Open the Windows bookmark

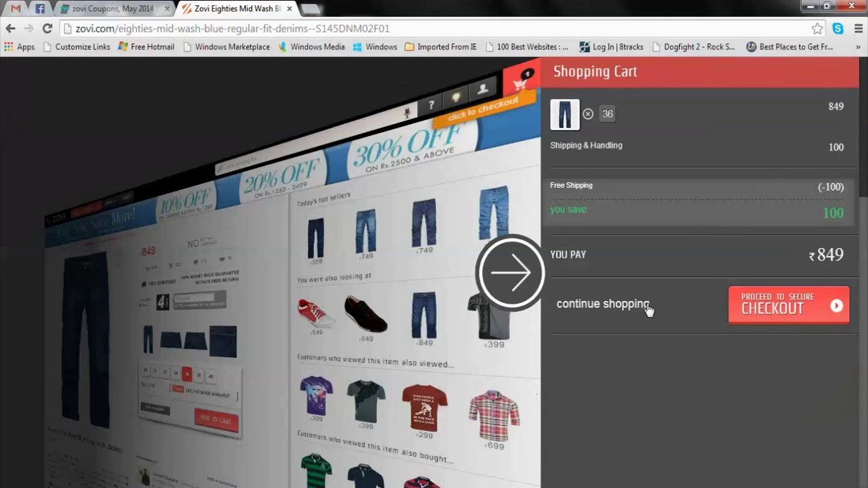coord(374,47)
